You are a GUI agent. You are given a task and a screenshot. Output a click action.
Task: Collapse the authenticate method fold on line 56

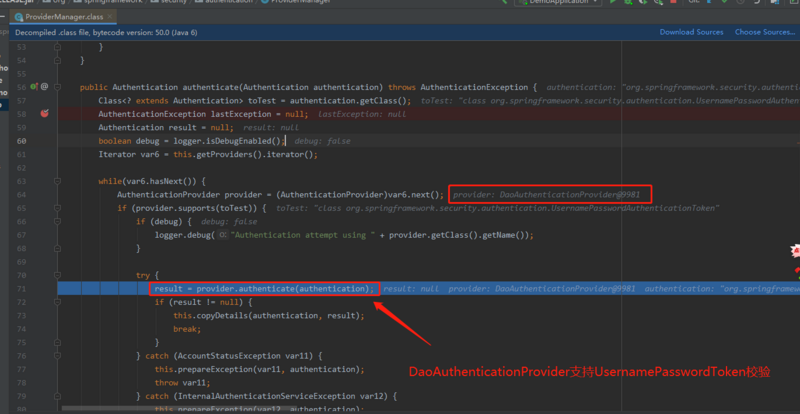coord(57,87)
